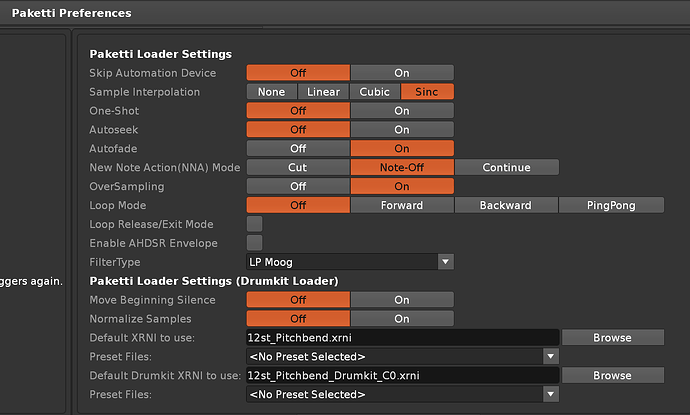Select None sample interpolation
The image size is (690, 415).
coord(272,92)
